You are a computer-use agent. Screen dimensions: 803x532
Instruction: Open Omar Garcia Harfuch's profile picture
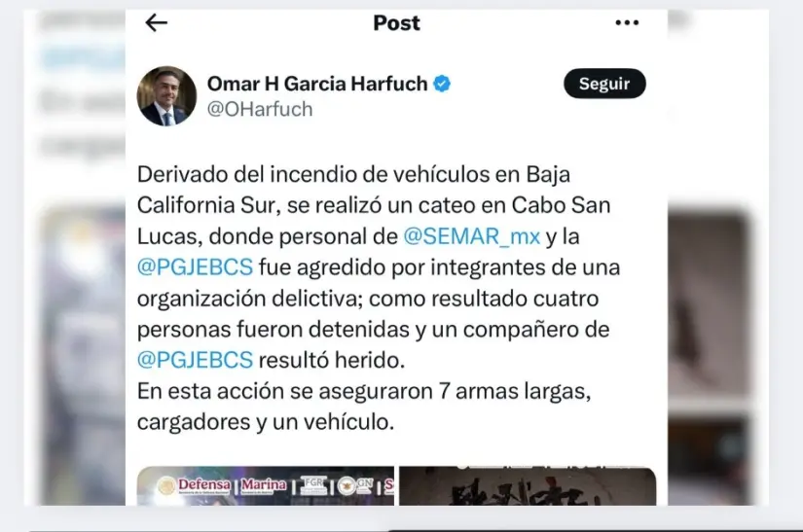[x=166, y=95]
